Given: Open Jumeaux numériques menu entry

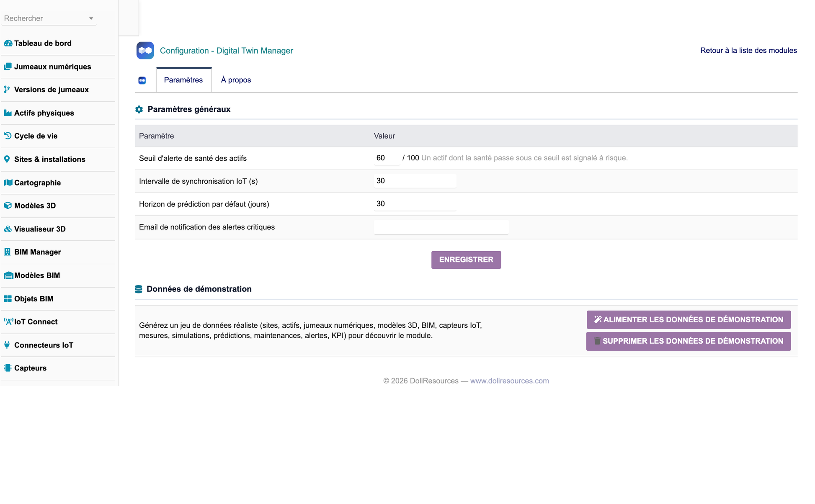Looking at the screenshot, I should pyautogui.click(x=53, y=67).
